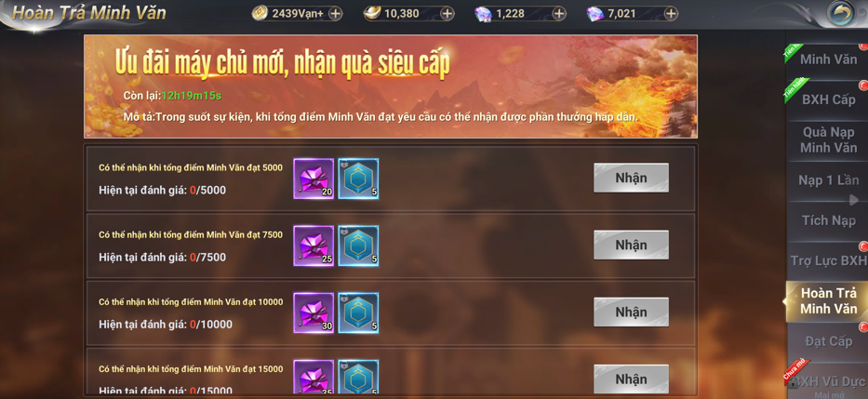Claim the 15000 point reward with Nhận

[631, 379]
